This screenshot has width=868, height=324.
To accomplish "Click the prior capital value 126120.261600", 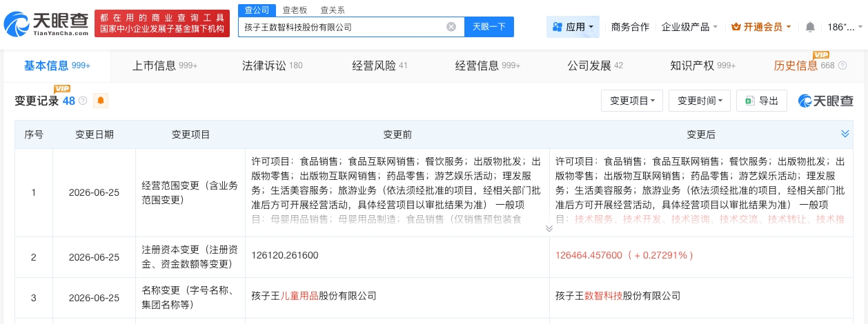I will pyautogui.click(x=286, y=255).
